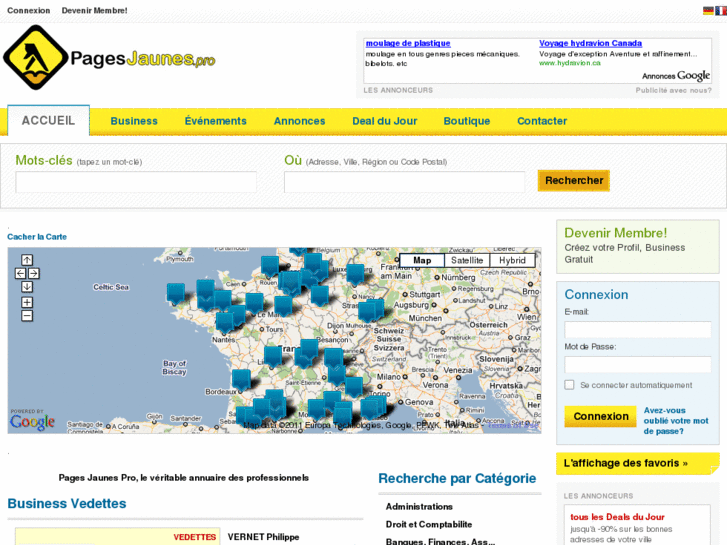The width and height of the screenshot is (727, 545).
Task: Open Administrations category
Action: [x=419, y=507]
